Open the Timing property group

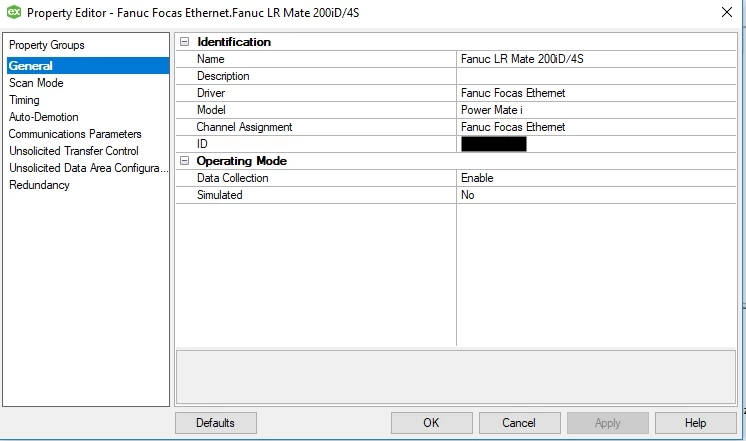point(24,100)
